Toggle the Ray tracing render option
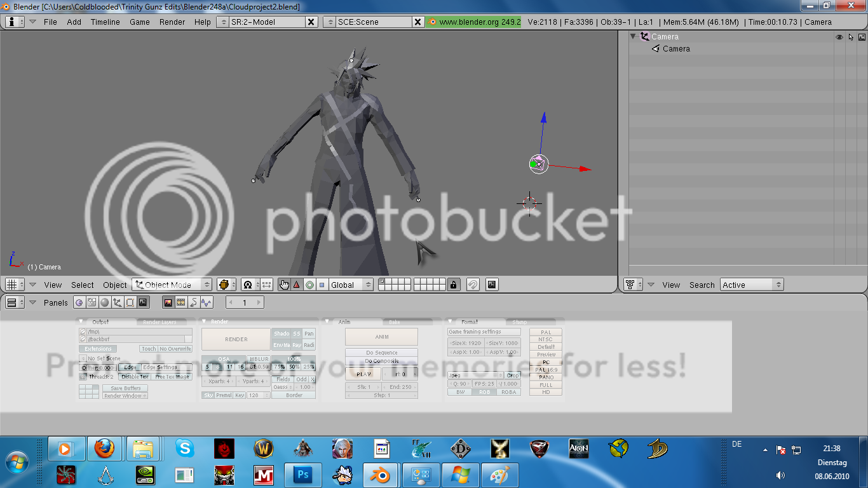Image resolution: width=868 pixels, height=488 pixels. click(296, 345)
